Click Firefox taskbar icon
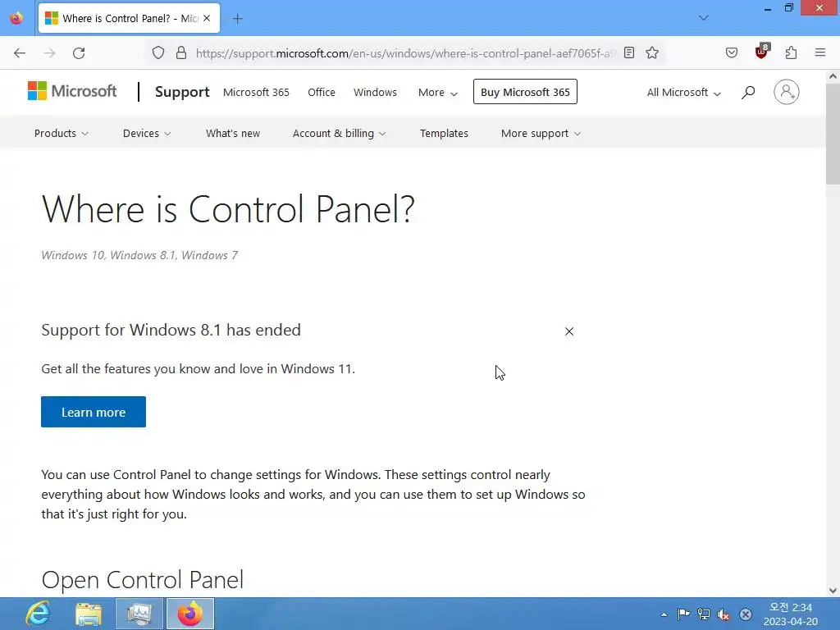The width and height of the screenshot is (840, 630). (x=190, y=614)
